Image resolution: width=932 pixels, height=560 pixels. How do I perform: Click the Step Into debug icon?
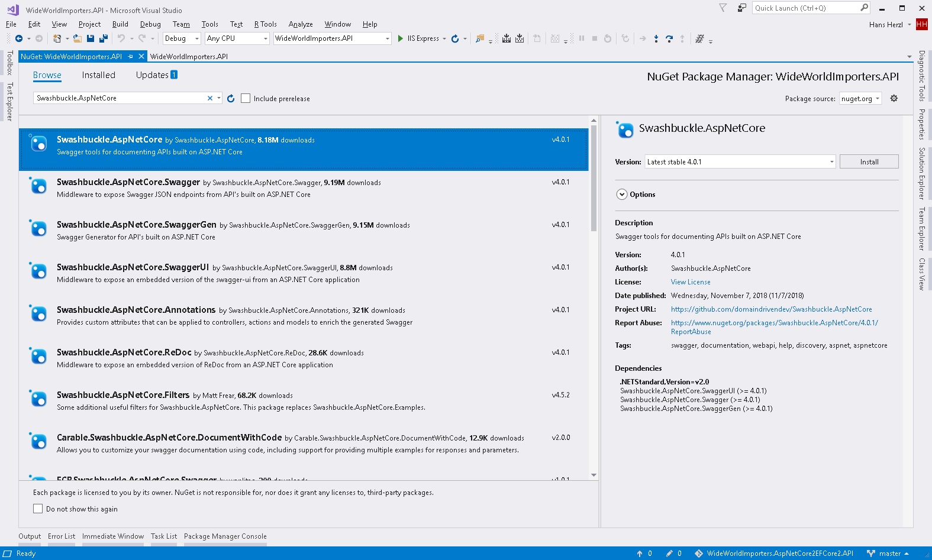656,38
